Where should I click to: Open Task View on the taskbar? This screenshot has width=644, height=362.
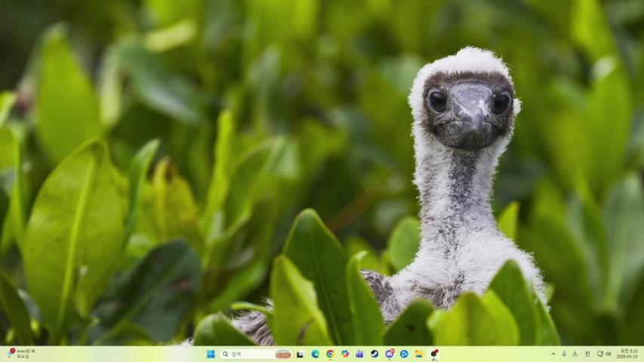click(300, 354)
